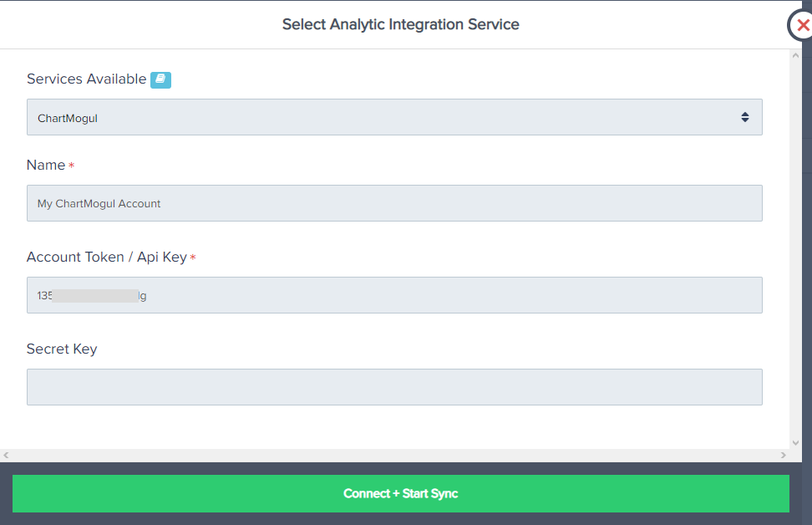Click the red asterisk beside Name
The height and width of the screenshot is (525, 812).
click(72, 166)
